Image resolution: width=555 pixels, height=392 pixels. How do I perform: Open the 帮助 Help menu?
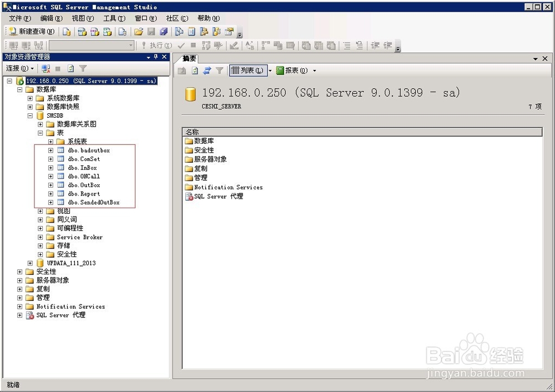(209, 18)
